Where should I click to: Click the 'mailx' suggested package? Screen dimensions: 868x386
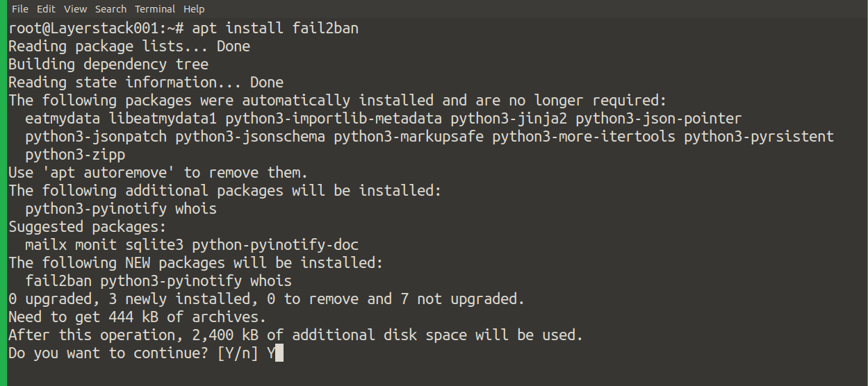coord(46,245)
